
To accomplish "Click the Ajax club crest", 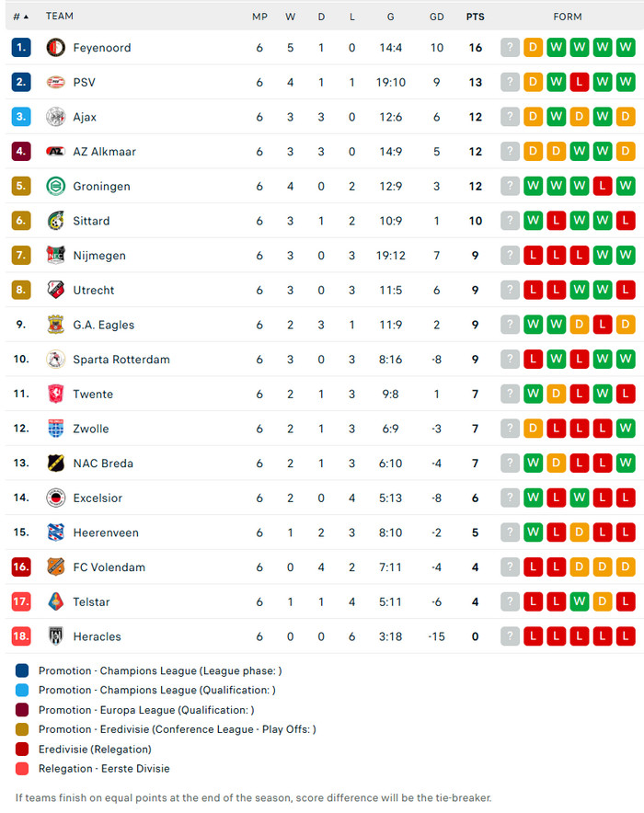I will click(56, 117).
